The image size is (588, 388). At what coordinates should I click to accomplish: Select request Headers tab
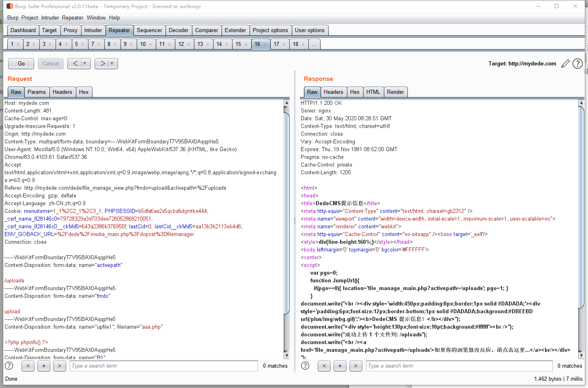click(x=62, y=92)
